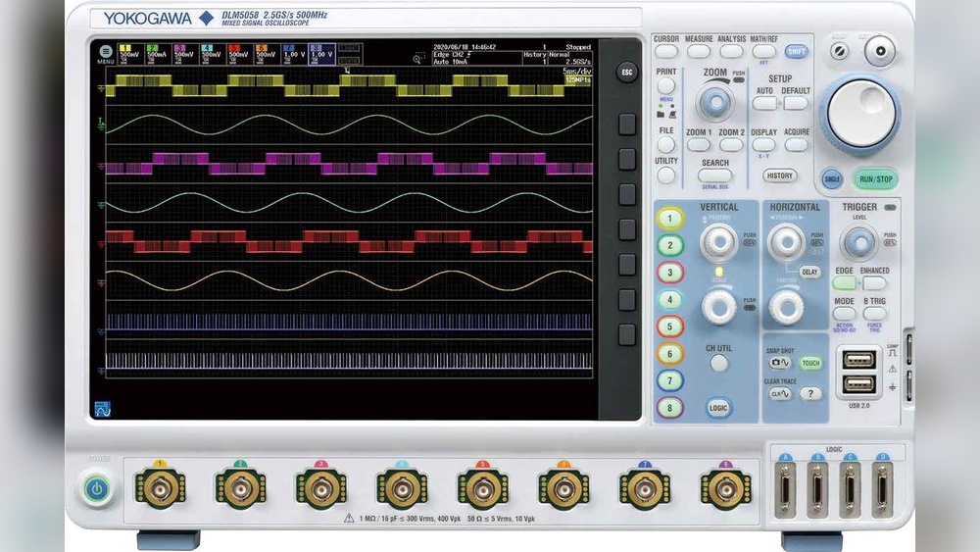Click channel 8 BNC input connector
This screenshot has width=980, height=552.
click(725, 489)
